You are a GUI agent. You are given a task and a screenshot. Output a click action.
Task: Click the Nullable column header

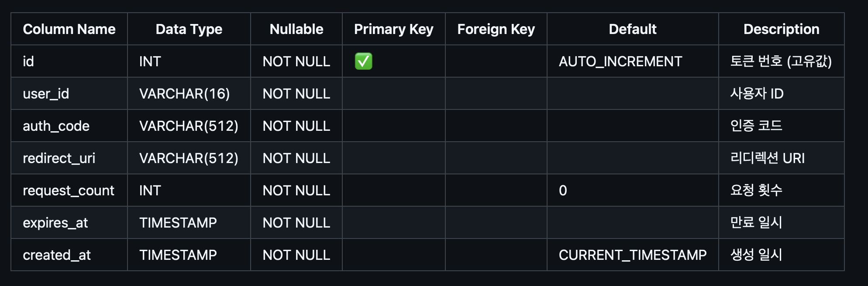[296, 29]
